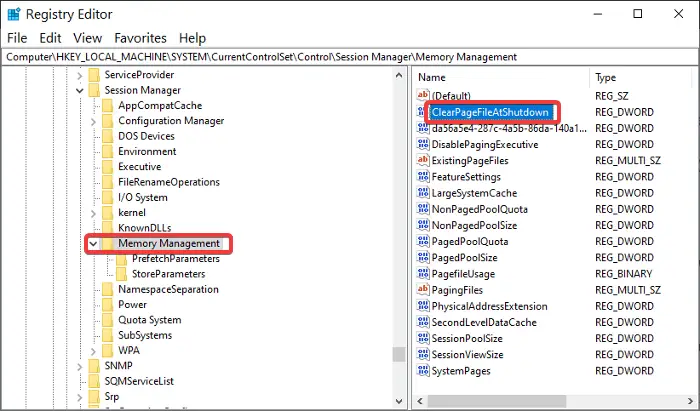The image size is (700, 411).
Task: Select the da56a5e4-287c-4a5b value entry
Action: pyautogui.click(x=509, y=128)
